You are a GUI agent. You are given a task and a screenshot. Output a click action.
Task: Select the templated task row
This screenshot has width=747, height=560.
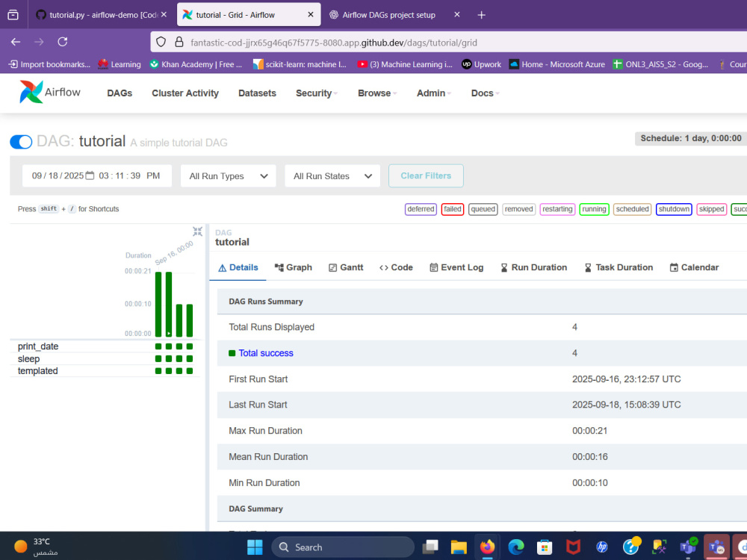click(x=105, y=371)
